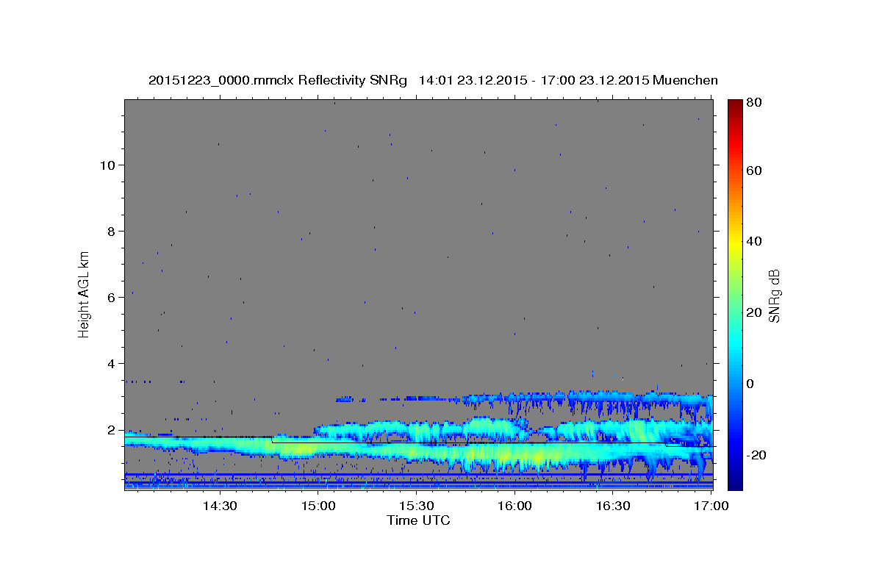882x588 pixels.
Task: Click the height tick label 8
Action: [111, 231]
